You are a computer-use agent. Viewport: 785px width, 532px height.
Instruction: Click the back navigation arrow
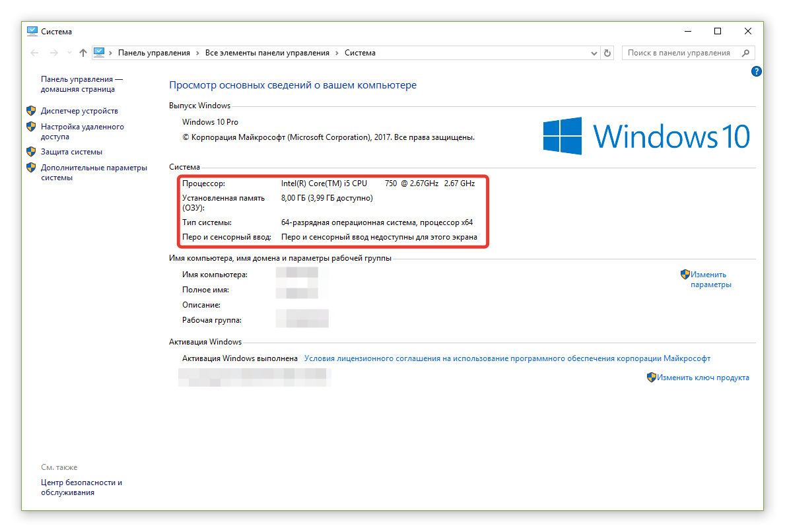tap(34, 53)
